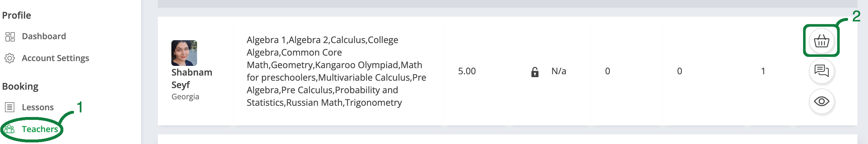The height and width of the screenshot is (144, 868).
Task: Click the Lessons list icon
Action: [10, 107]
